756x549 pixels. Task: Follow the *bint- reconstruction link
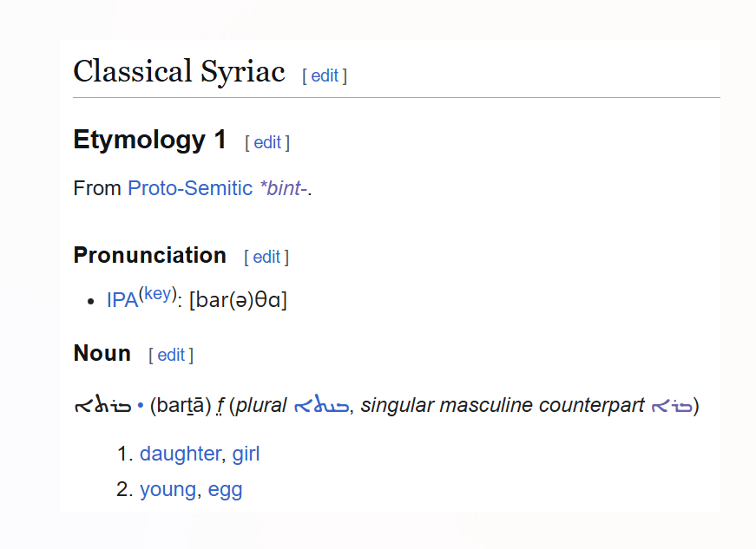(x=283, y=188)
